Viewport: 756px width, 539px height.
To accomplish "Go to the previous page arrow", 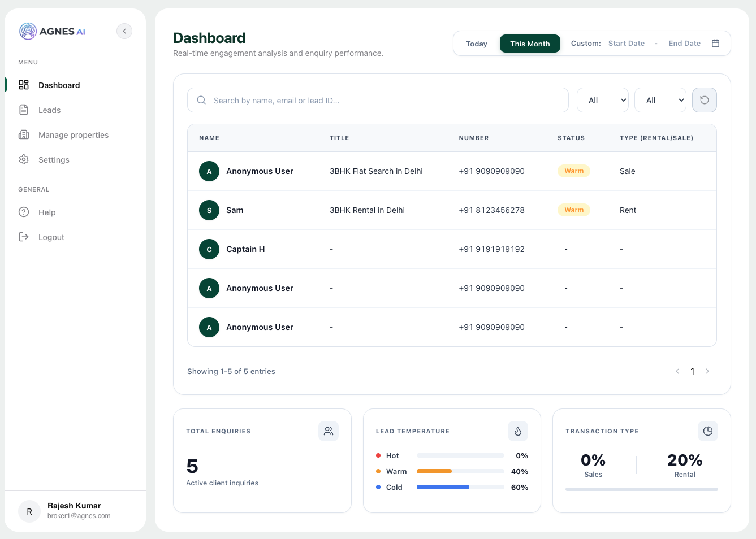I will [677, 371].
